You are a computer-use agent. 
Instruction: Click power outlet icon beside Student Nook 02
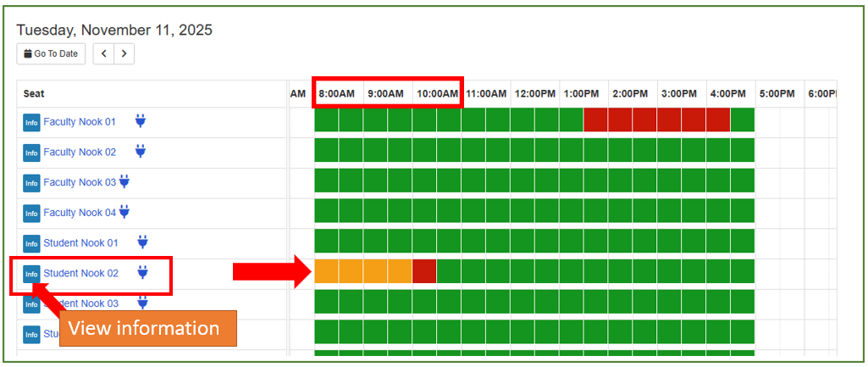(142, 273)
